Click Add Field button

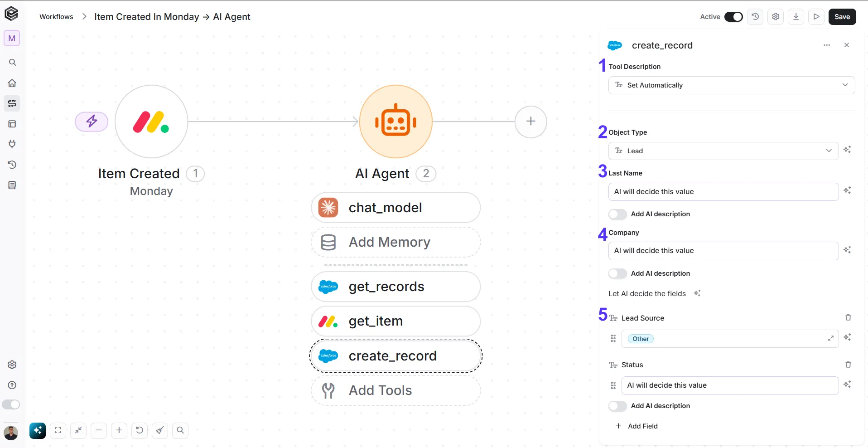[x=637, y=426]
